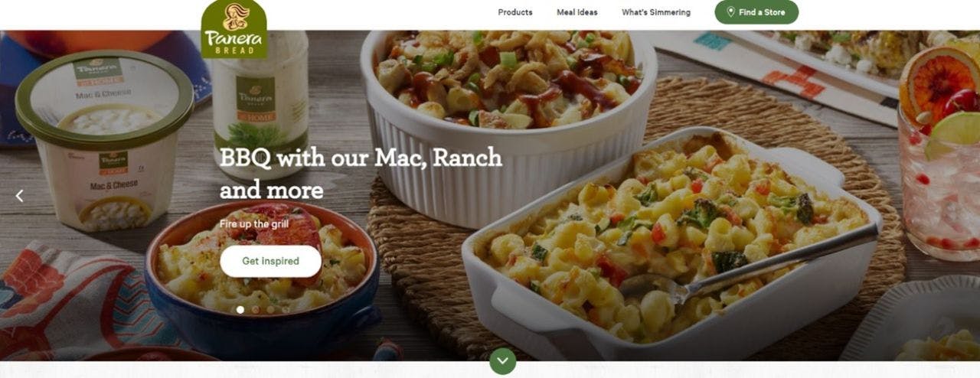Open the Products menu
Screen dimensions: 980x378
pyautogui.click(x=515, y=12)
